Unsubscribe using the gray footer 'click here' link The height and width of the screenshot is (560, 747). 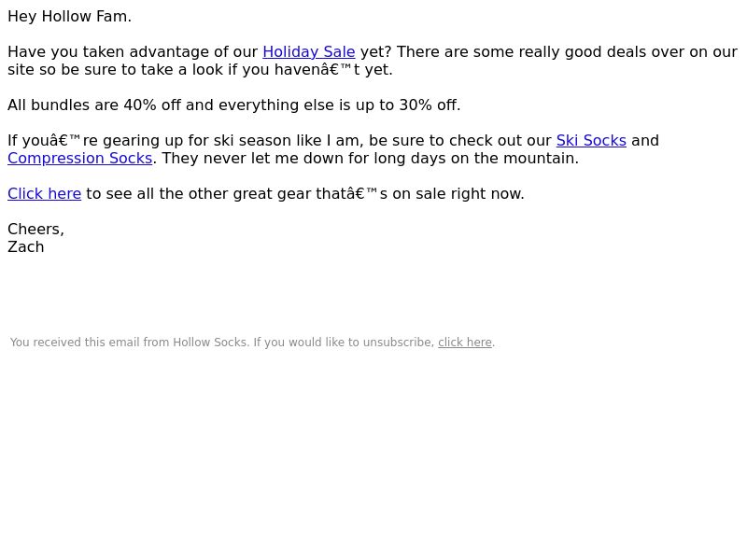[x=465, y=343]
